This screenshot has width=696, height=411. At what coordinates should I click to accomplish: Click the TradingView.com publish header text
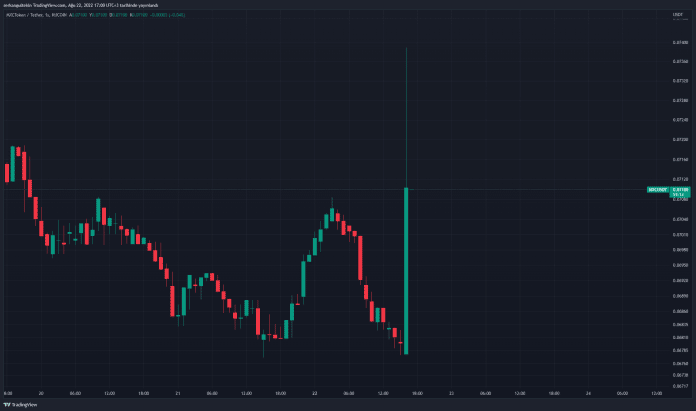point(60,5)
